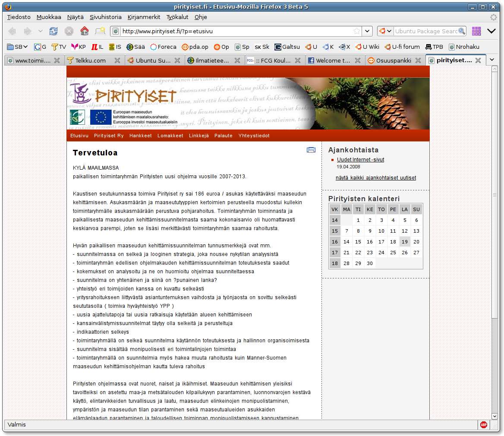Open the U Wiki bookmark
The height and width of the screenshot is (436, 504).
367,47
